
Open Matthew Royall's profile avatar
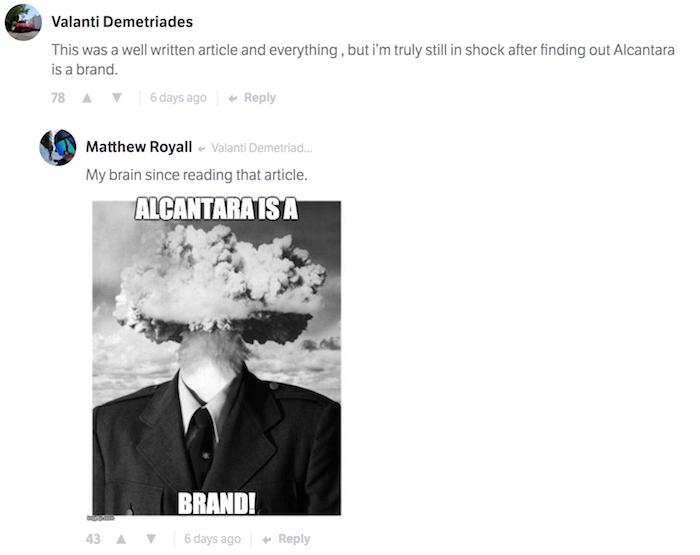(58, 147)
